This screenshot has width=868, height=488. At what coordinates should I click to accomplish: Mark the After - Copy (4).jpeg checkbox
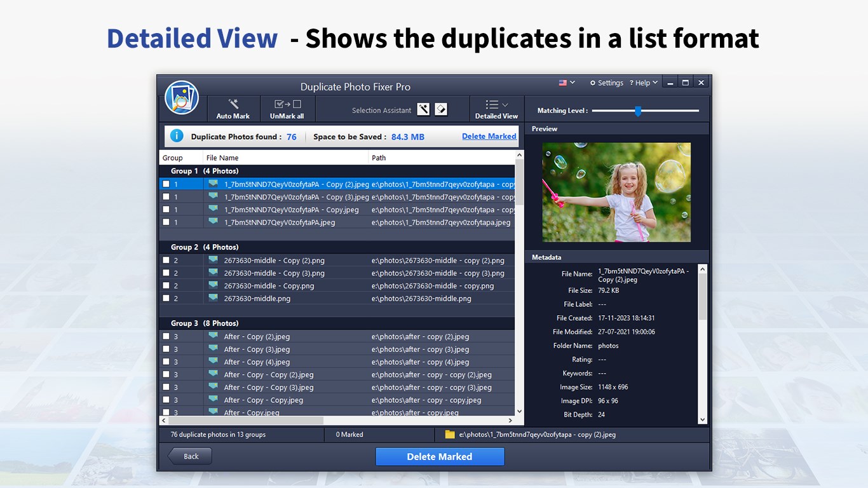point(166,362)
